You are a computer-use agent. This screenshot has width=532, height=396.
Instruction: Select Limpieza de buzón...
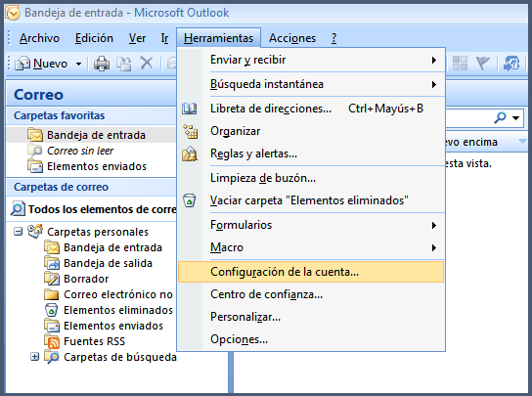click(311, 178)
